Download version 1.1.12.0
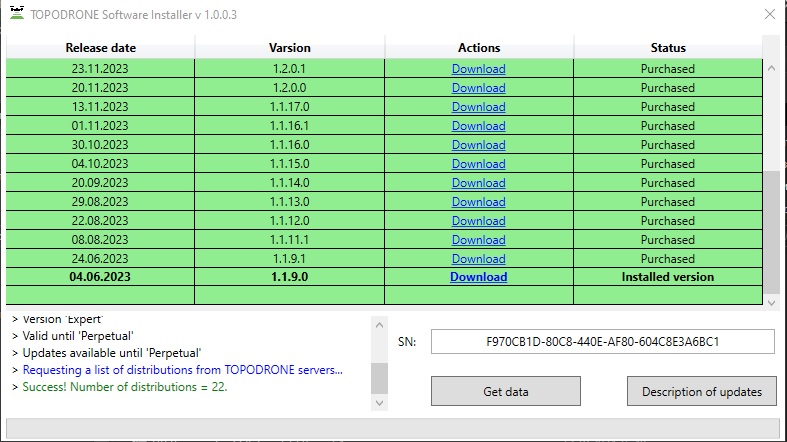 pyautogui.click(x=478, y=221)
